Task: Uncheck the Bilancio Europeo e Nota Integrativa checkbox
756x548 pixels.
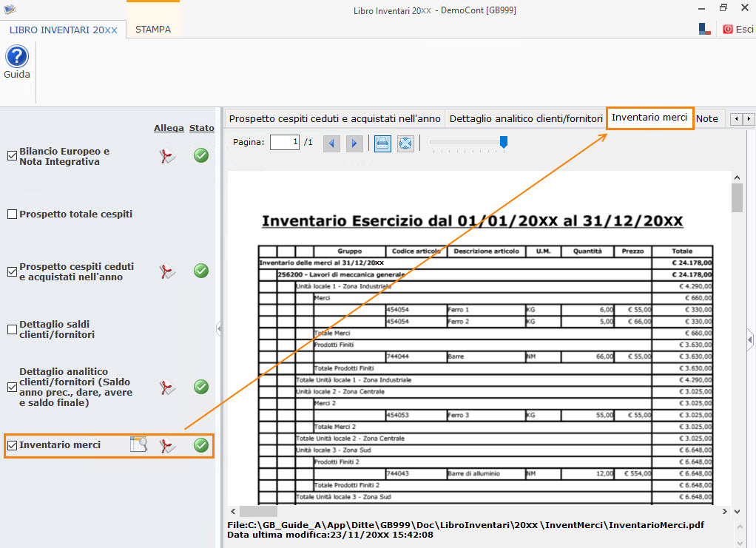Action: (12, 156)
